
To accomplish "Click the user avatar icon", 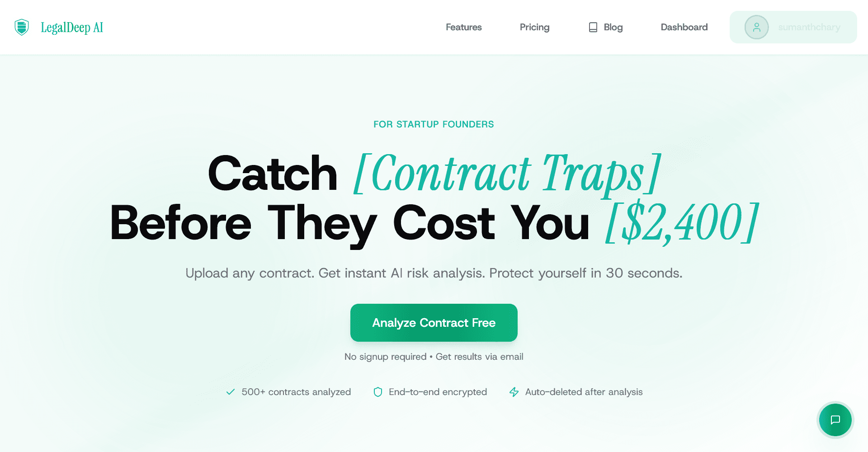I will [x=756, y=27].
